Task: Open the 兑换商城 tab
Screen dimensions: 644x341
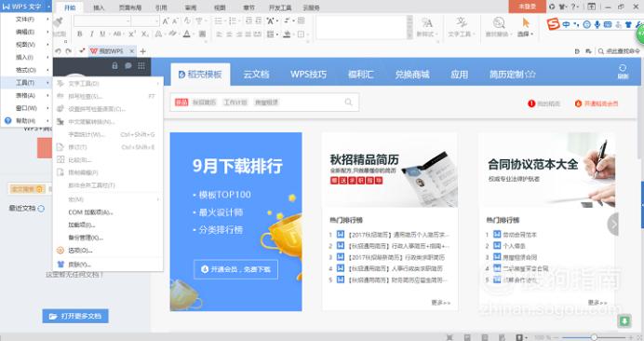Action: click(x=412, y=75)
